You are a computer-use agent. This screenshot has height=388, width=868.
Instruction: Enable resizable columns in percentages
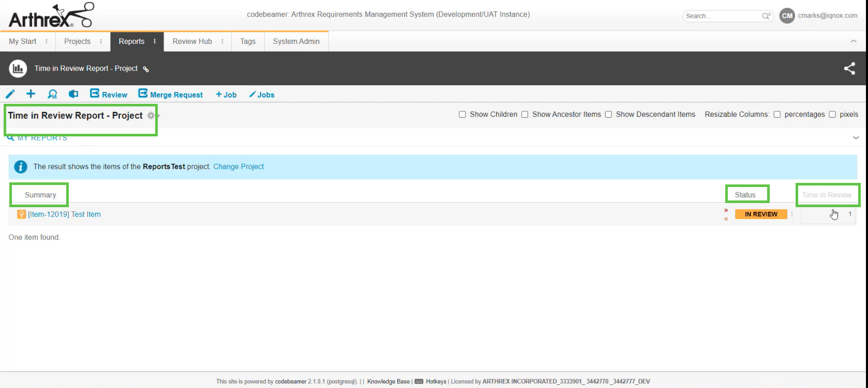777,115
